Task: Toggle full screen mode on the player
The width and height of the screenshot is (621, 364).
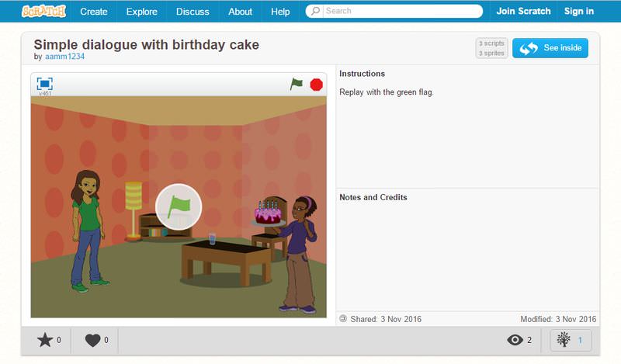Action: tap(45, 84)
